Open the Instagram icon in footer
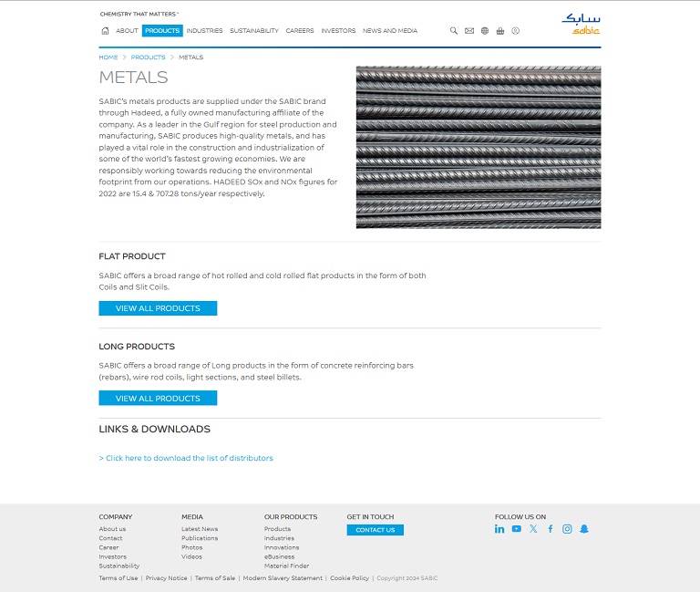Image resolution: width=700 pixels, height=592 pixels. [567, 529]
